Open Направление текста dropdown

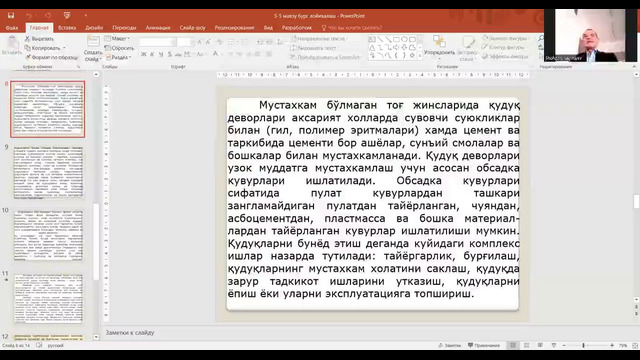[319, 39]
